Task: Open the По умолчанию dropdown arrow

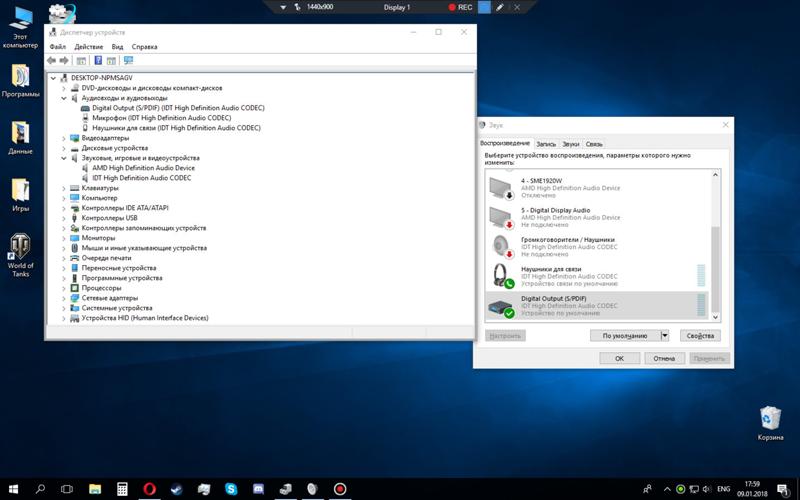Action: click(665, 336)
